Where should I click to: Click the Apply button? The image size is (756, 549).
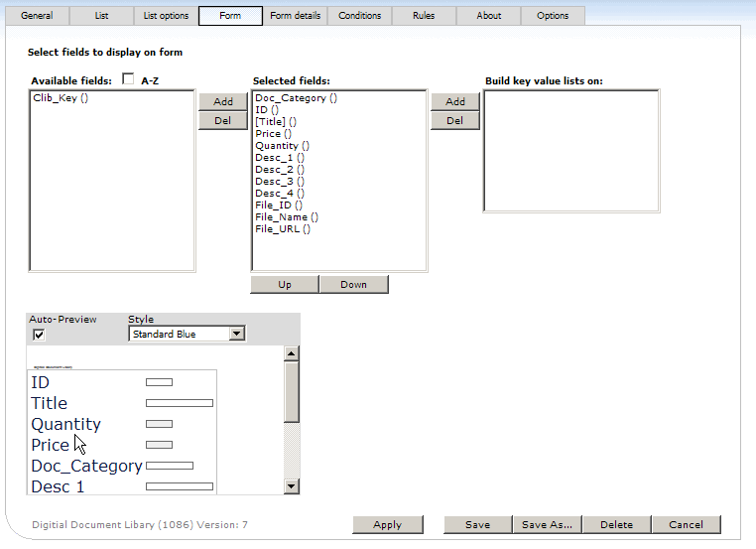tap(388, 525)
